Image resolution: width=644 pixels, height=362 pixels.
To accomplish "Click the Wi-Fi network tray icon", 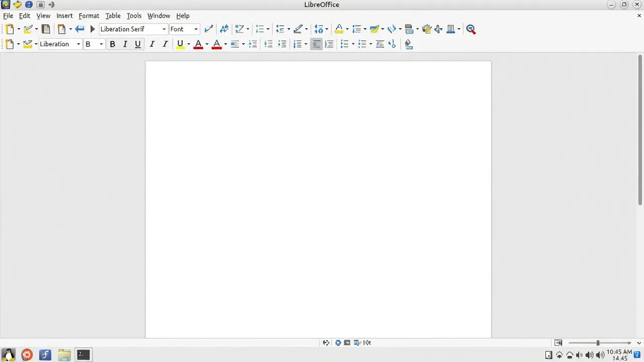I will click(x=559, y=355).
